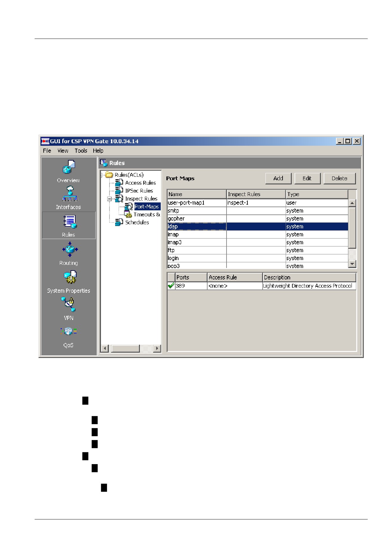Click the Inspect Rules tree icon
This screenshot has height=555, width=392.
[x=119, y=199]
